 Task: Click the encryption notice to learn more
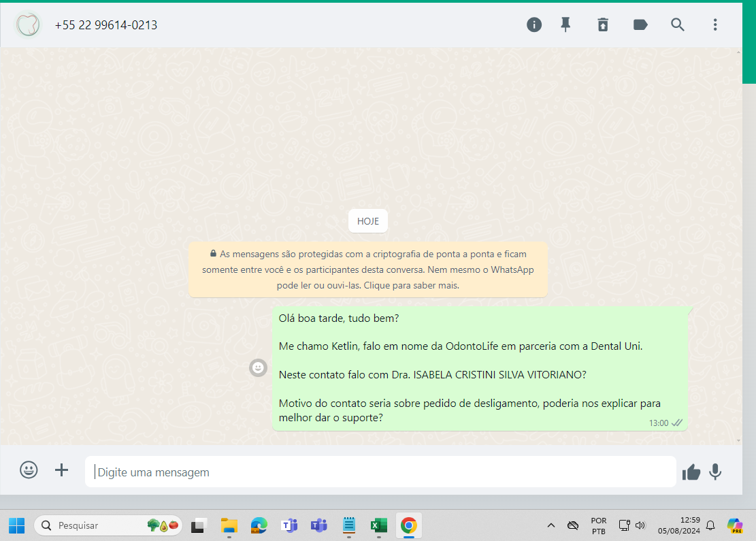tap(368, 269)
